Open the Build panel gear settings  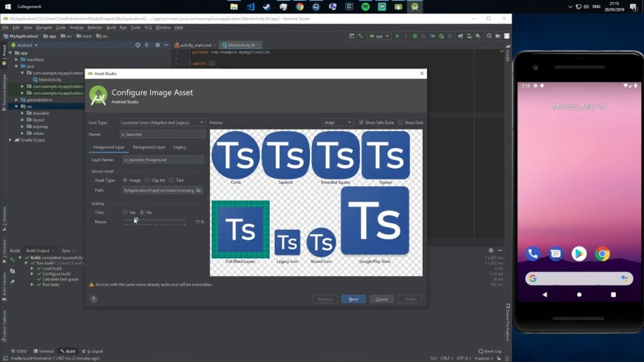491,250
